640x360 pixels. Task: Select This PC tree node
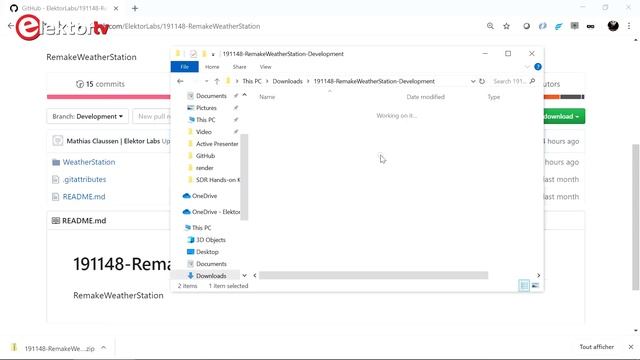tap(202, 228)
